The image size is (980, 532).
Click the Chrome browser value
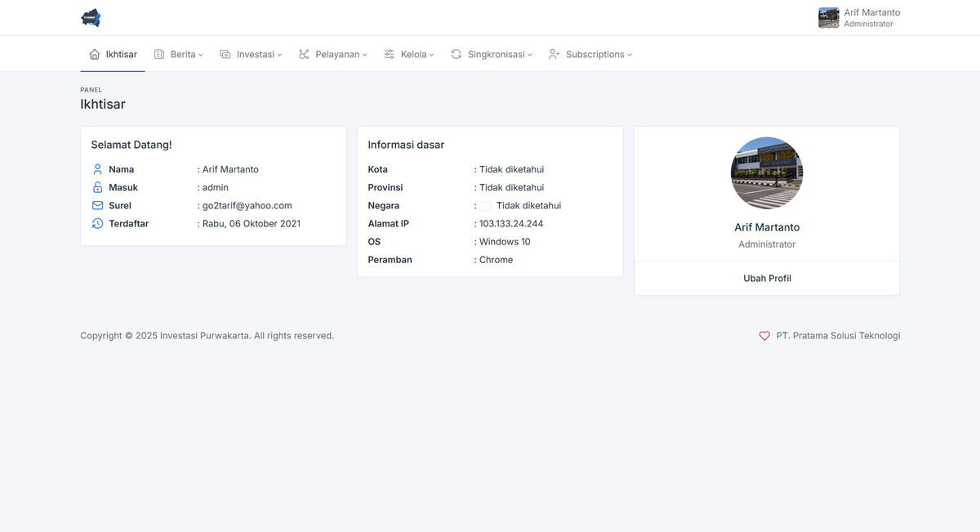(497, 259)
